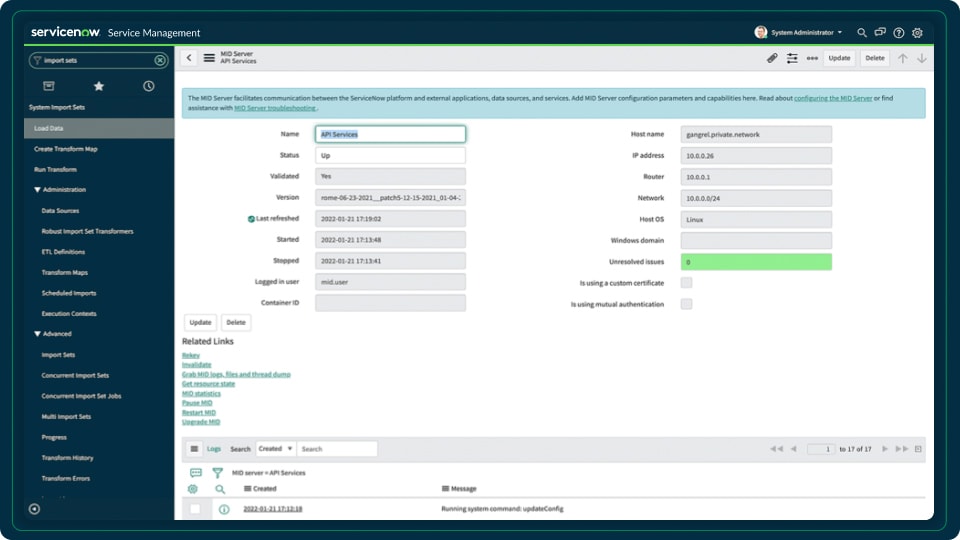
Task: Select the log row checkbox
Action: point(195,509)
